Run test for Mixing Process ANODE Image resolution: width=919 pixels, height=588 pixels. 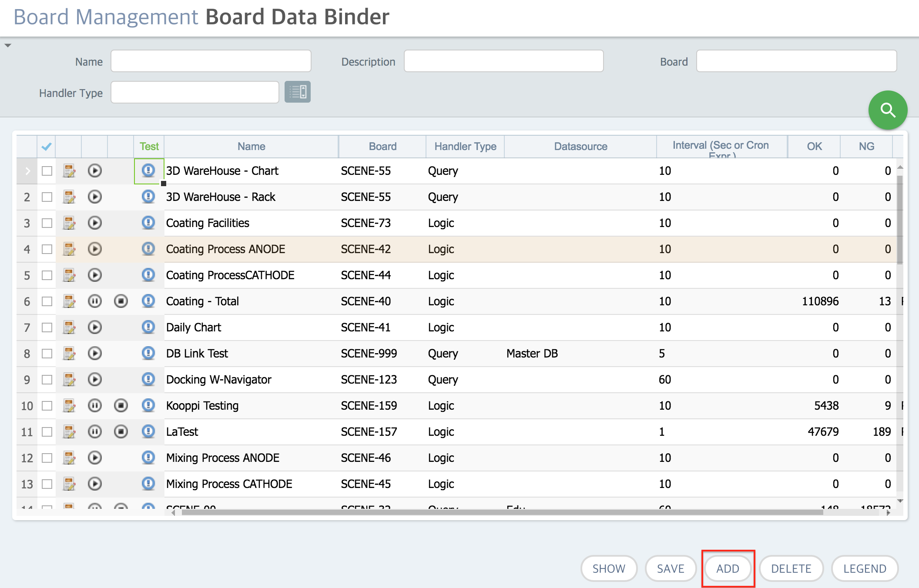(148, 457)
